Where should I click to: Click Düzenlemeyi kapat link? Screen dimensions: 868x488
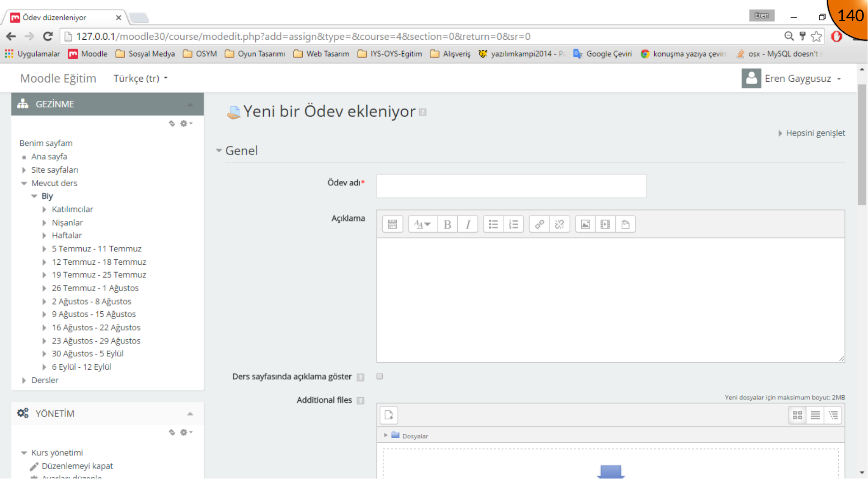coord(77,466)
